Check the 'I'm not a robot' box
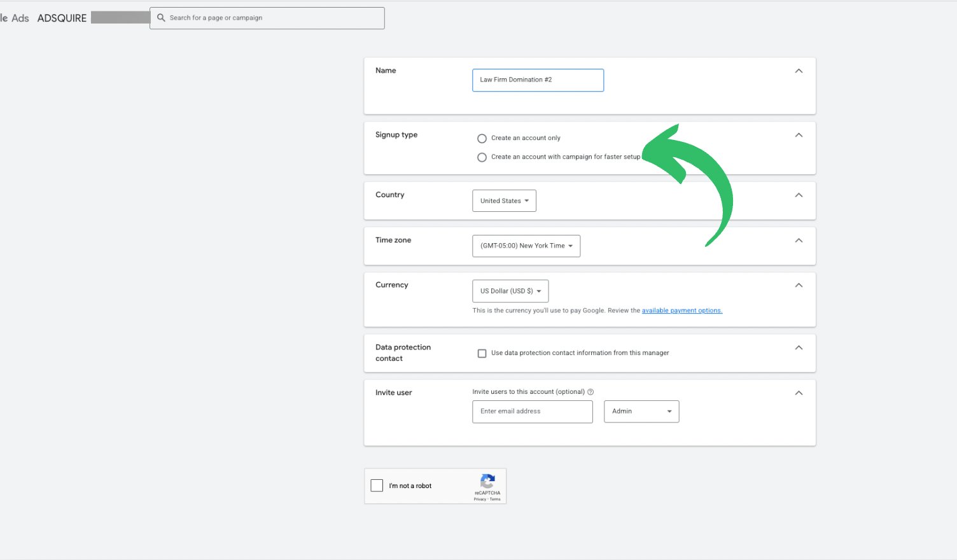The height and width of the screenshot is (560, 957). pos(377,485)
